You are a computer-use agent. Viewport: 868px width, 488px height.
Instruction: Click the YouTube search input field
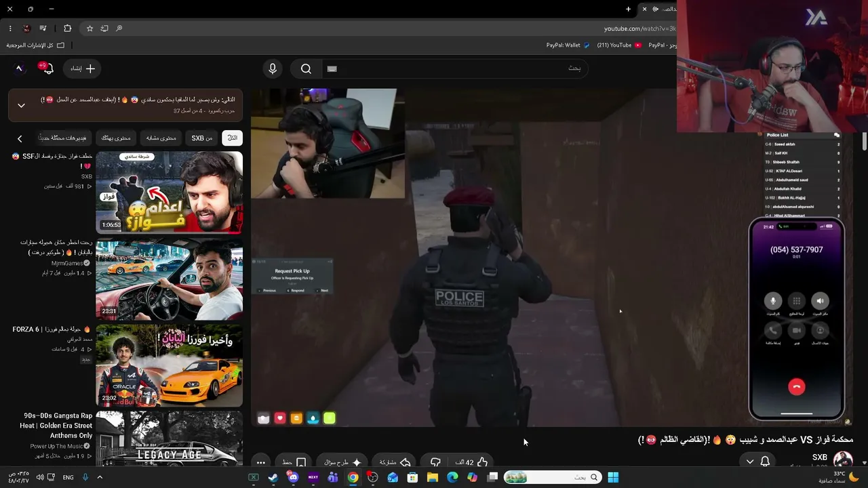click(454, 68)
